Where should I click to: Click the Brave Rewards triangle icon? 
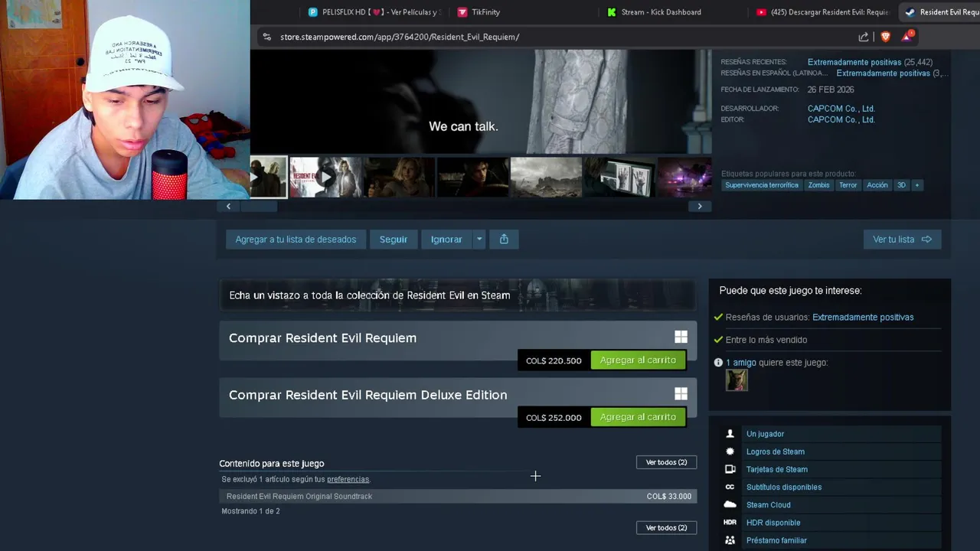(907, 36)
